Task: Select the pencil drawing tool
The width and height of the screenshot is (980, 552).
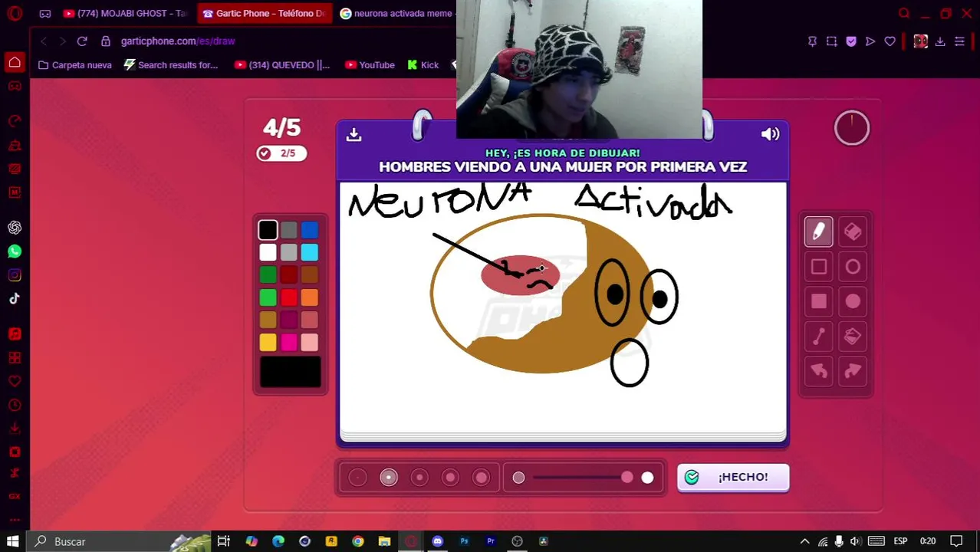Action: click(x=818, y=232)
